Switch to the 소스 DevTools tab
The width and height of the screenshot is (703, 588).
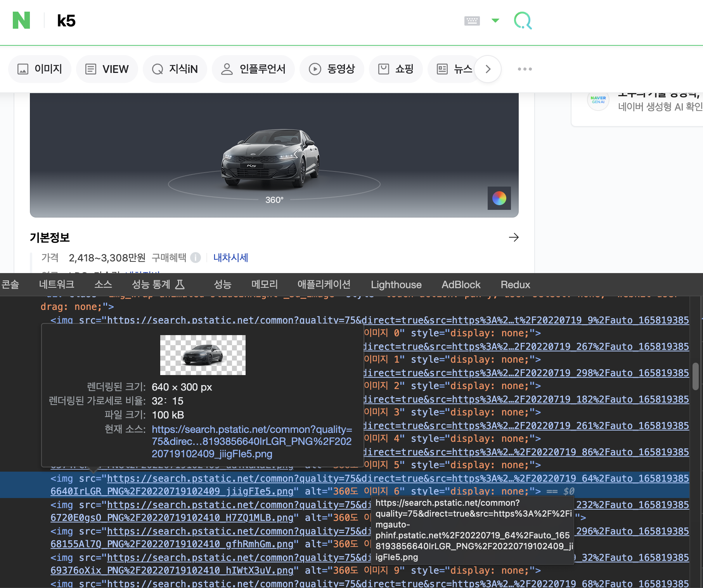[103, 284]
